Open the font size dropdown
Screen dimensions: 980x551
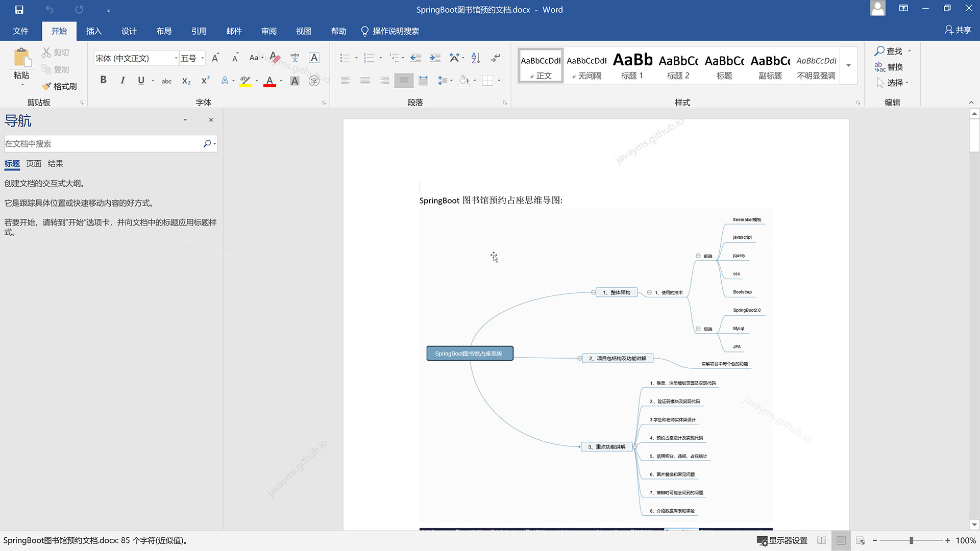coord(203,58)
